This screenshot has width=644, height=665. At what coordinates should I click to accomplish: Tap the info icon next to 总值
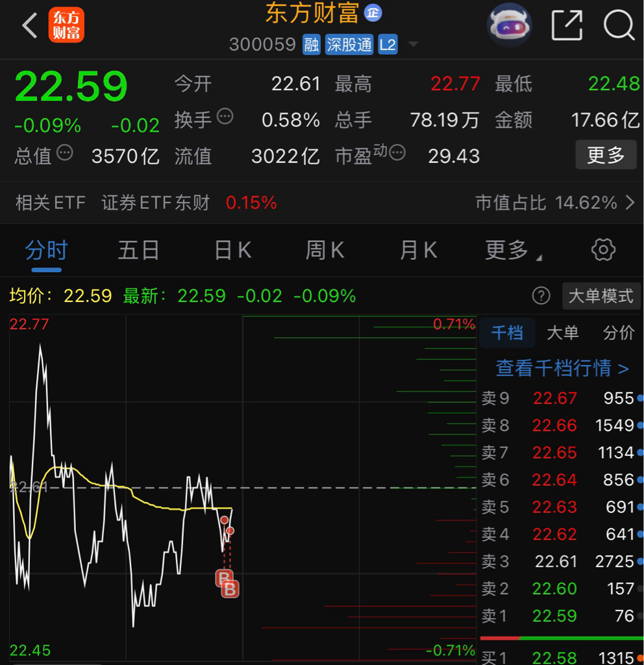click(x=65, y=153)
